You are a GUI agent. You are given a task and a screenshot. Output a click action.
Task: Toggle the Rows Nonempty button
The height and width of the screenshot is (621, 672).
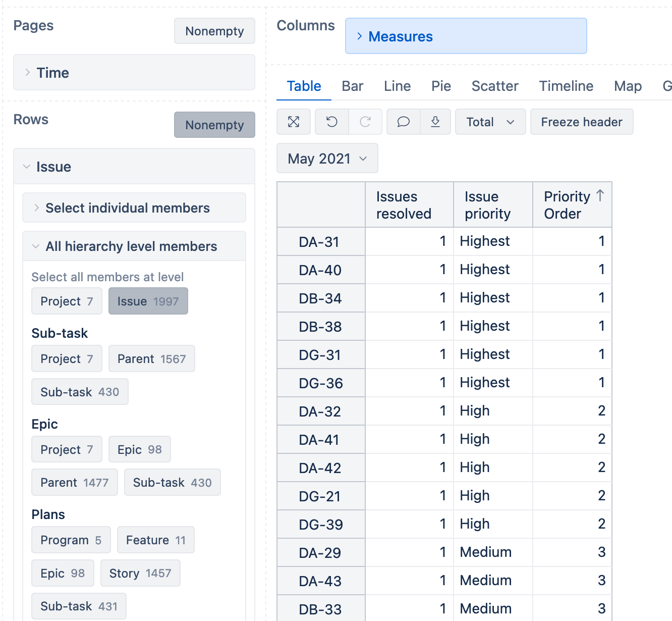coord(214,125)
